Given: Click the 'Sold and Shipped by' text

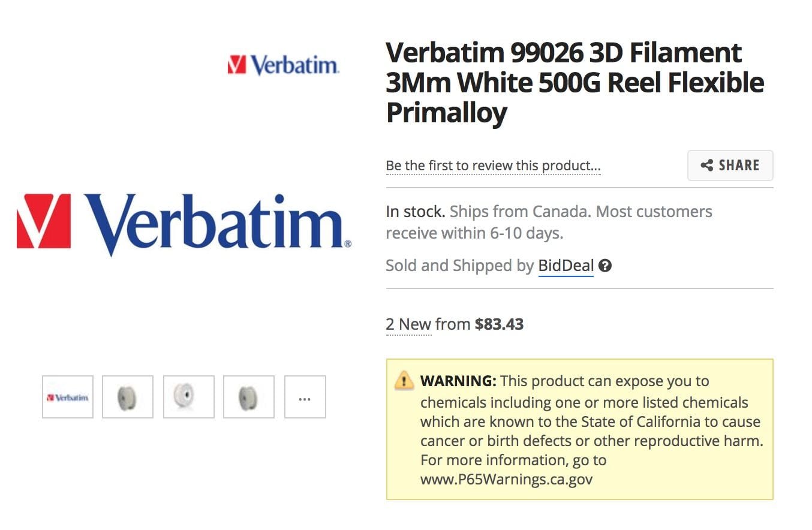Looking at the screenshot, I should click(x=459, y=266).
